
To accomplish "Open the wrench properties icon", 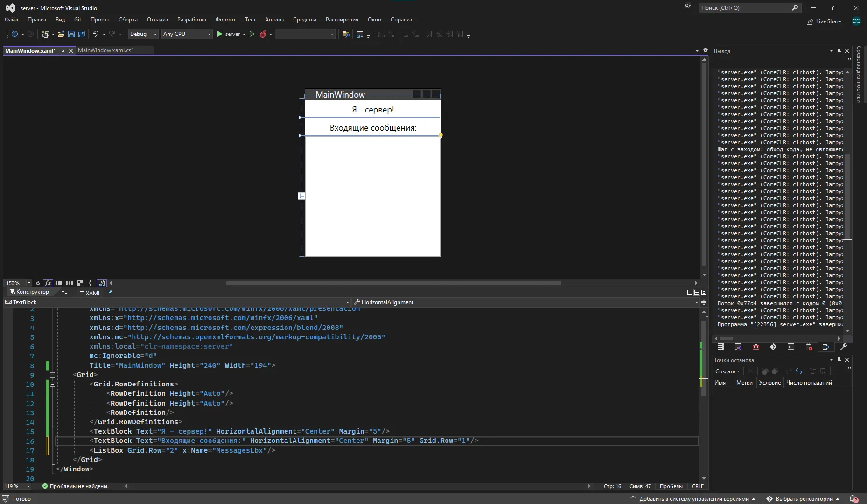I will pyautogui.click(x=844, y=347).
